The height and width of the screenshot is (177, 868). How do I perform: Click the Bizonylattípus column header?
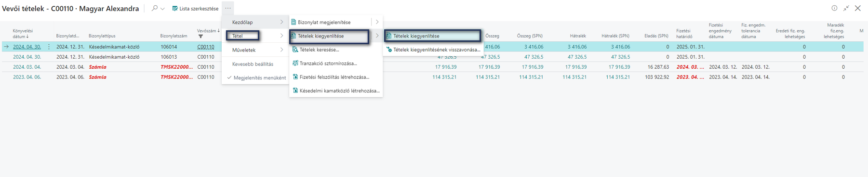pos(102,36)
